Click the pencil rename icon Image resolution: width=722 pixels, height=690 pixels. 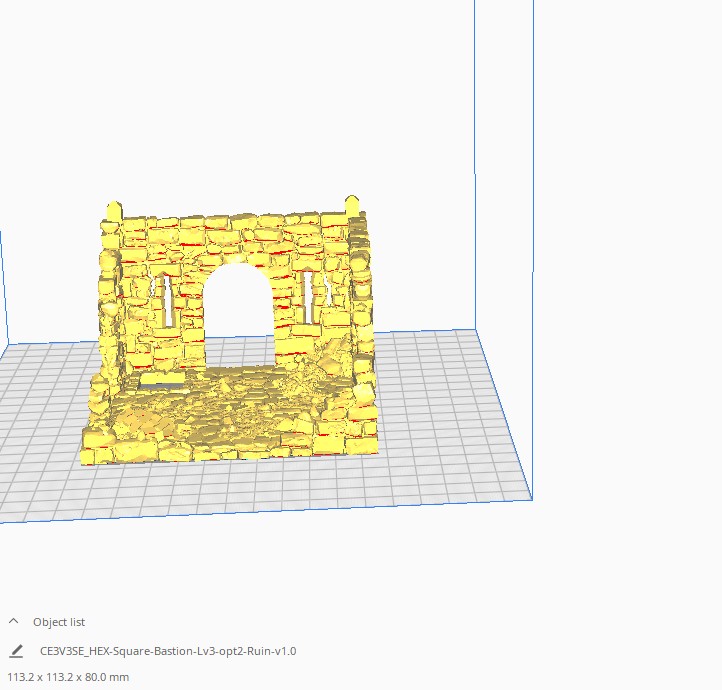coord(16,651)
